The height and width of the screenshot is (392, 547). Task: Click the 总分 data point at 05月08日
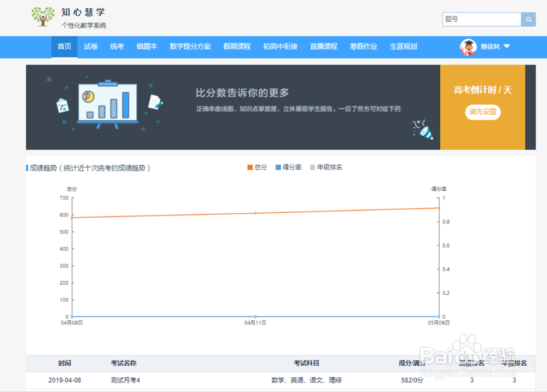click(x=439, y=208)
